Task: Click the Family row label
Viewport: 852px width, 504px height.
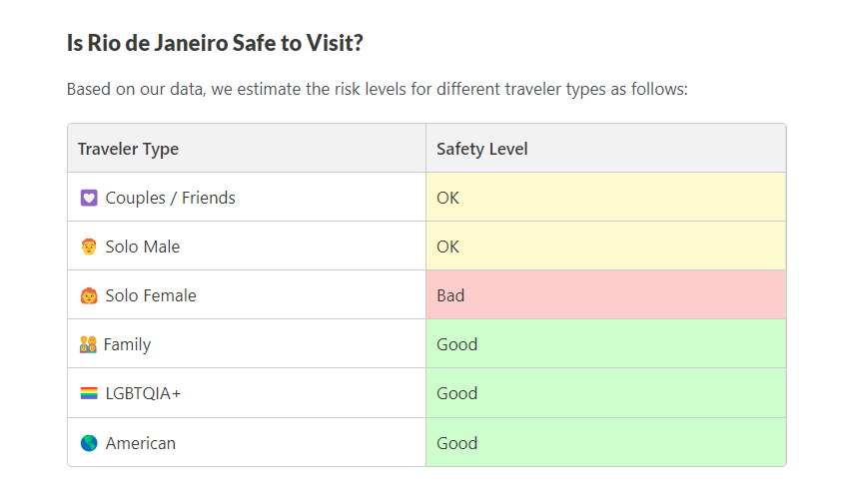Action: coord(128,344)
